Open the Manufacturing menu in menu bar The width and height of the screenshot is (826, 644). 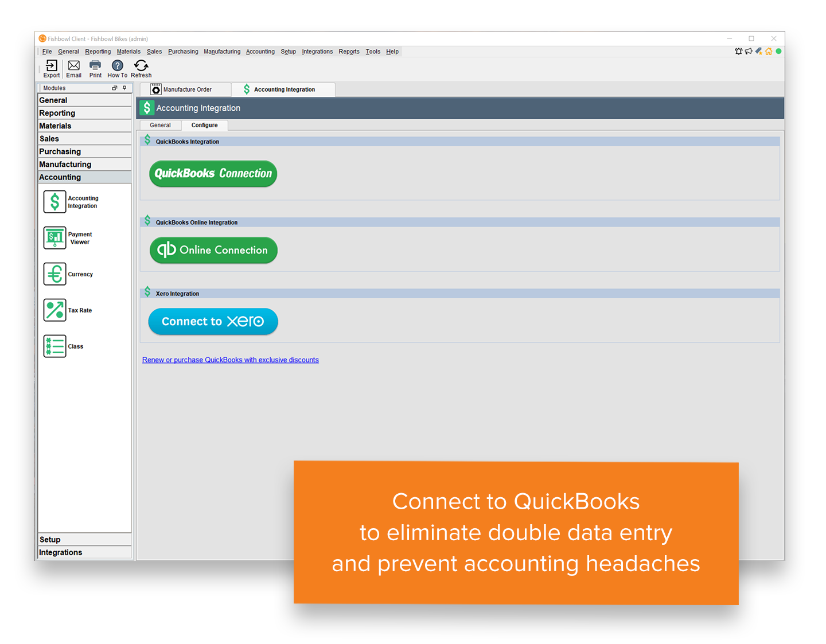point(222,52)
